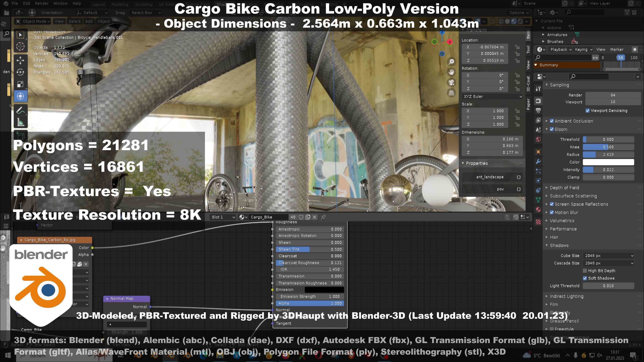Disable the Ambient Occlusion checkbox
Screen dimensions: 644x362
[552, 121]
